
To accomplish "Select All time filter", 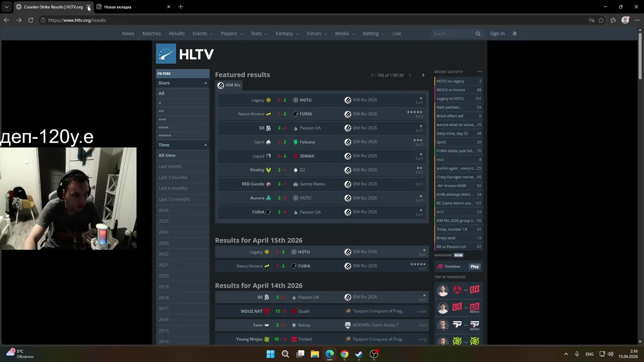I will point(183,155).
